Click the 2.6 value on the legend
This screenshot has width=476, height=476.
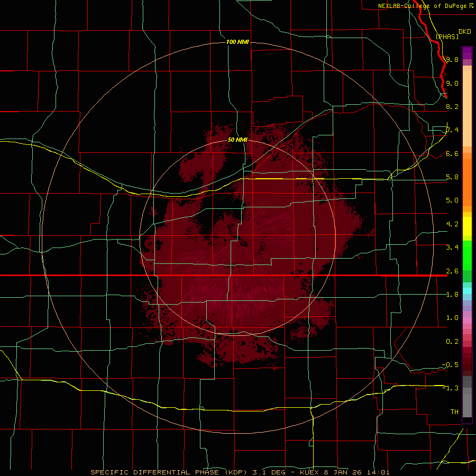(x=452, y=271)
